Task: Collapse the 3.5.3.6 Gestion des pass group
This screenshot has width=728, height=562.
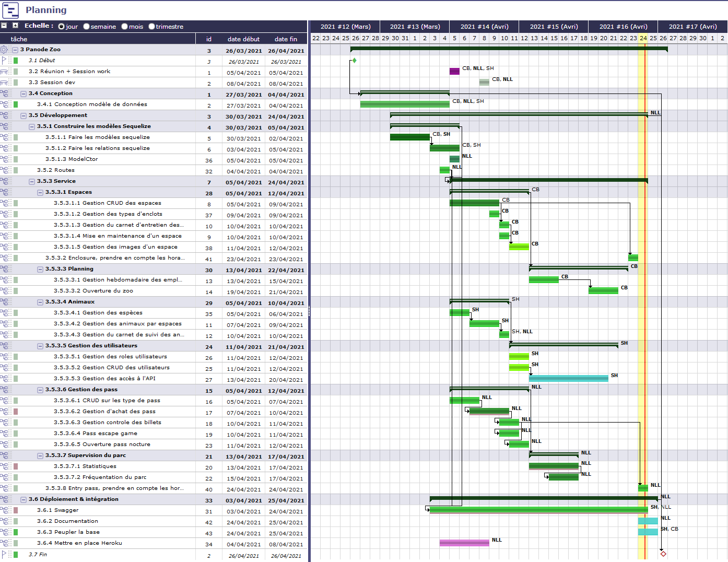Action: tap(40, 390)
